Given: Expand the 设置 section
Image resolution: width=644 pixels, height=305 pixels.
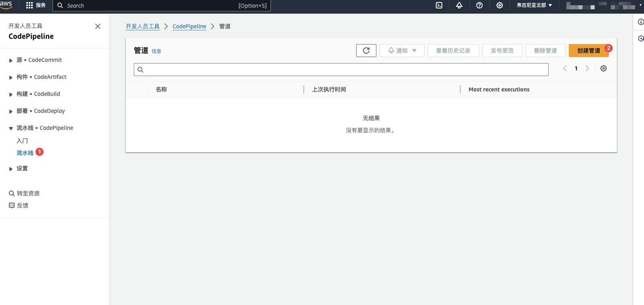Looking at the screenshot, I should point(11,169).
